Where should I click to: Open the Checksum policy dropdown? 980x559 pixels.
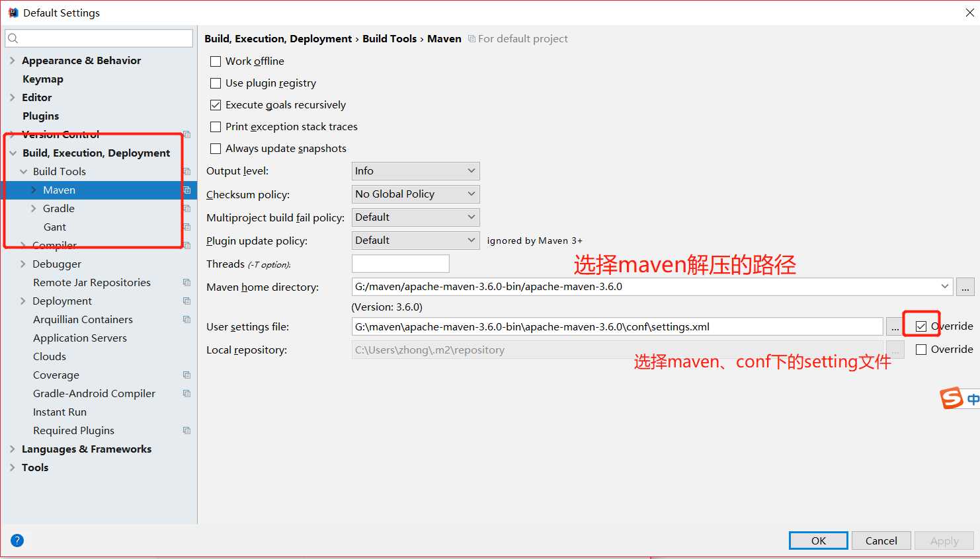point(415,194)
